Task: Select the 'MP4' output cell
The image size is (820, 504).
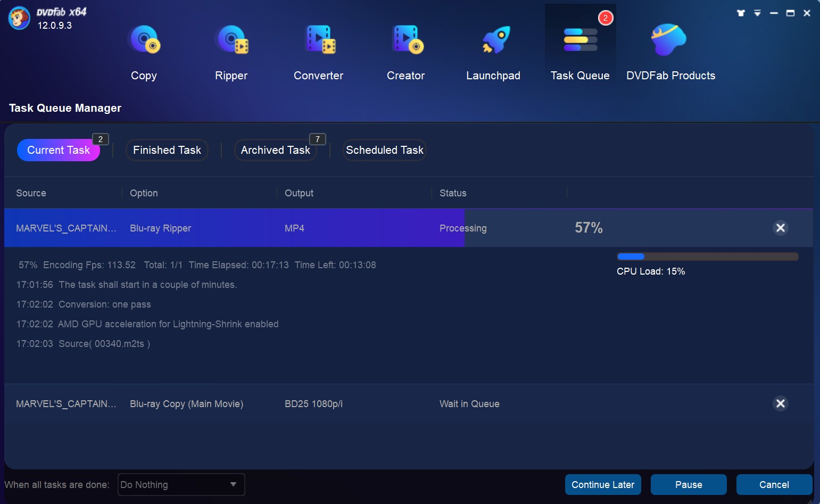Action: (x=294, y=228)
